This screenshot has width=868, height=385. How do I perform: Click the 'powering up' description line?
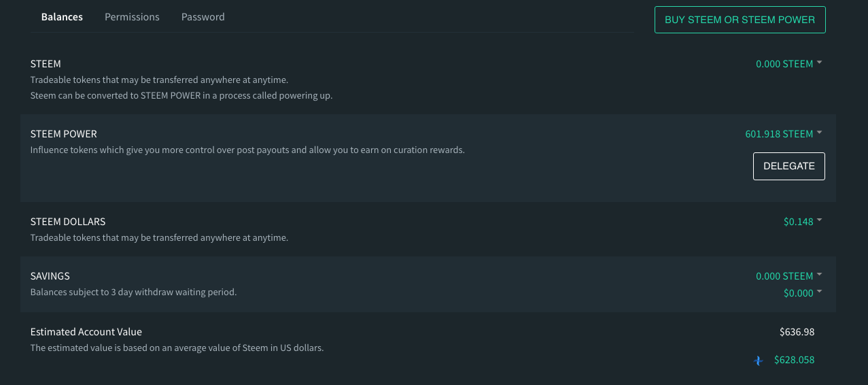[181, 95]
